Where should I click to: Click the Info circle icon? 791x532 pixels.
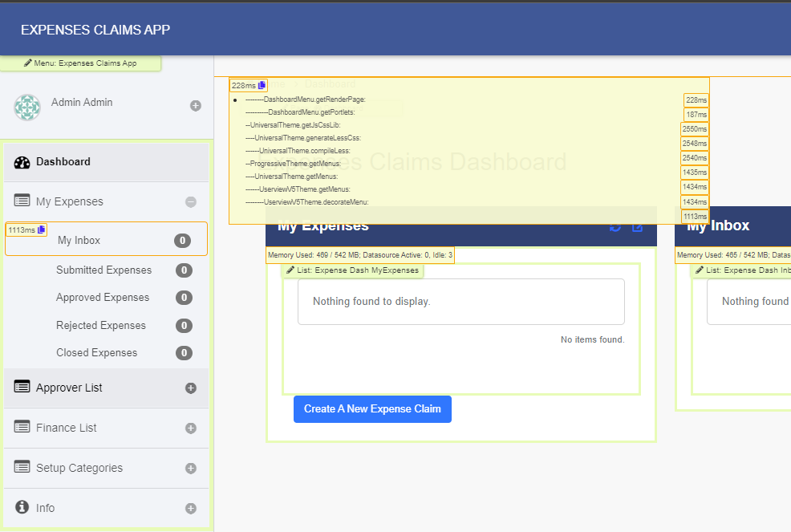click(x=22, y=506)
